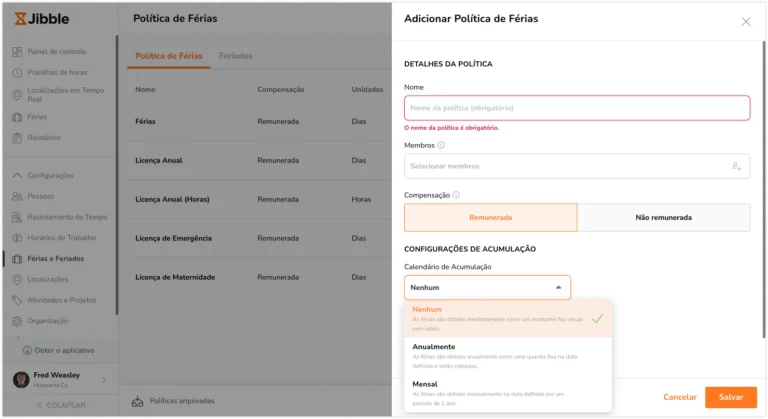
Task: Click the add-member icon in Selecionar membros
Action: coord(736,166)
